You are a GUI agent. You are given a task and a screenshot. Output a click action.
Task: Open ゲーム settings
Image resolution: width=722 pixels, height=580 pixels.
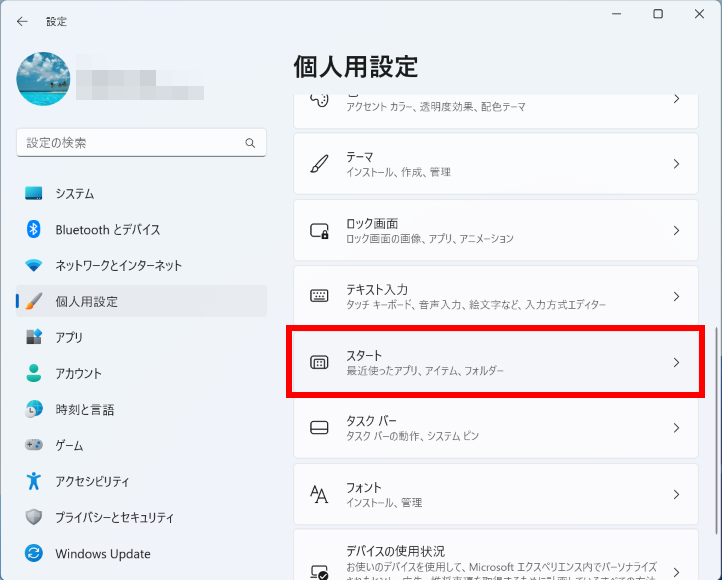[141, 445]
